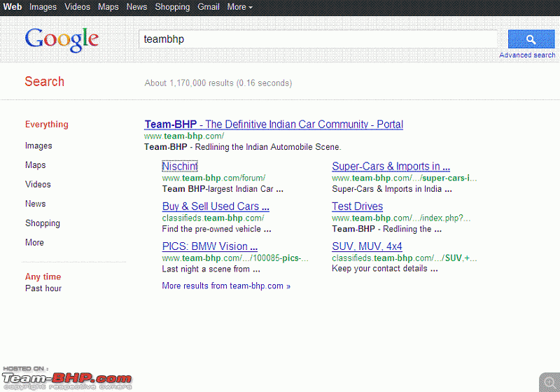Viewport: 560px width, 392px height.
Task: Filter results by Maps in sidebar
Action: click(36, 165)
